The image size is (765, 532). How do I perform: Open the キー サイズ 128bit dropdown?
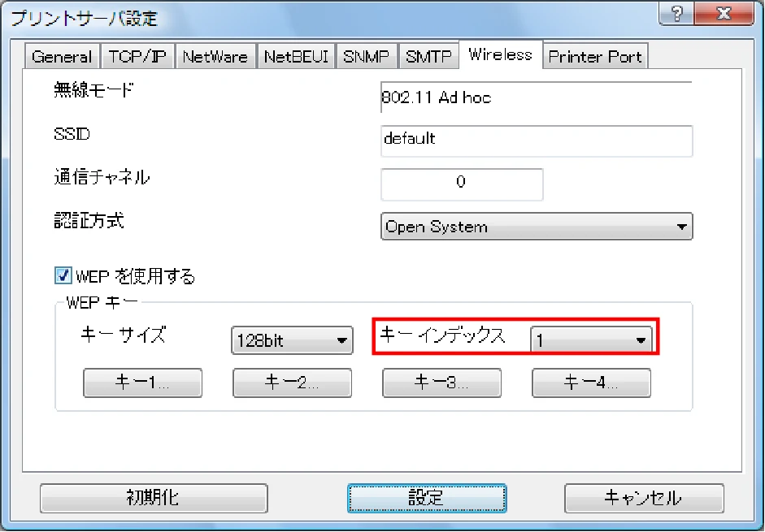[x=292, y=340]
